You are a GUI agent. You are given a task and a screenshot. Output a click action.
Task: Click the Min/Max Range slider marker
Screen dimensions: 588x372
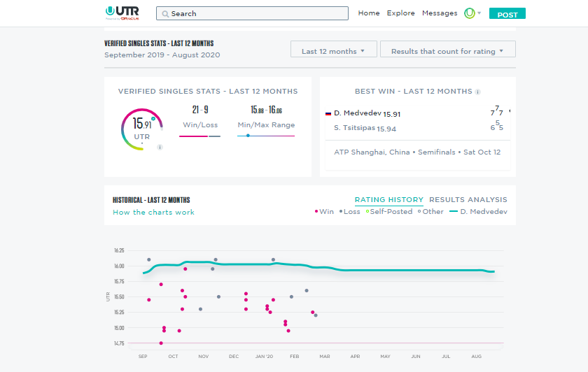pos(248,136)
